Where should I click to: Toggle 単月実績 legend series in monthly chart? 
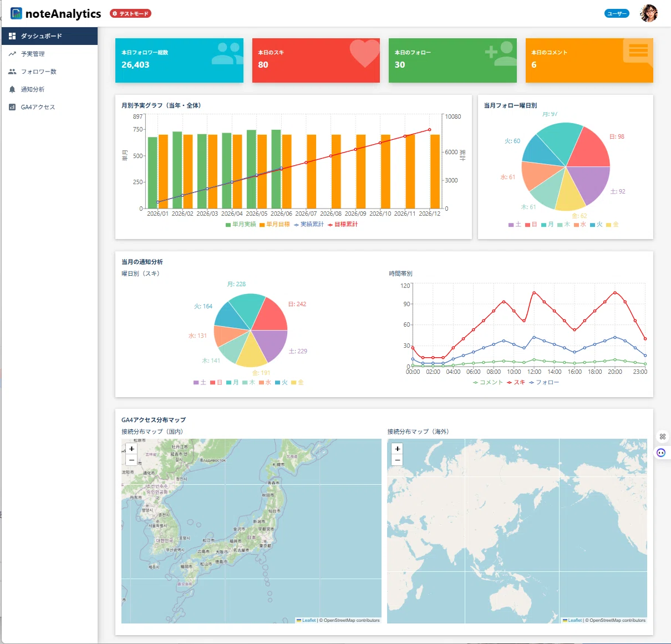click(x=241, y=224)
